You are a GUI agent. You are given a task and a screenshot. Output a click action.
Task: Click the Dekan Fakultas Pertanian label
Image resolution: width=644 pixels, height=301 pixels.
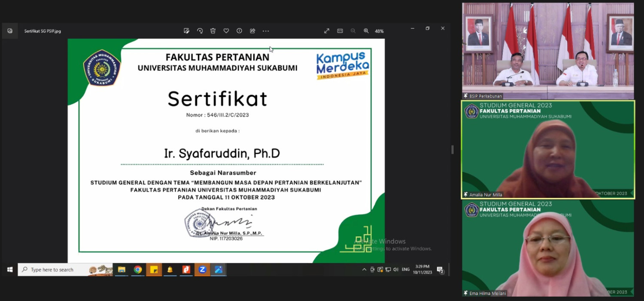tap(229, 209)
